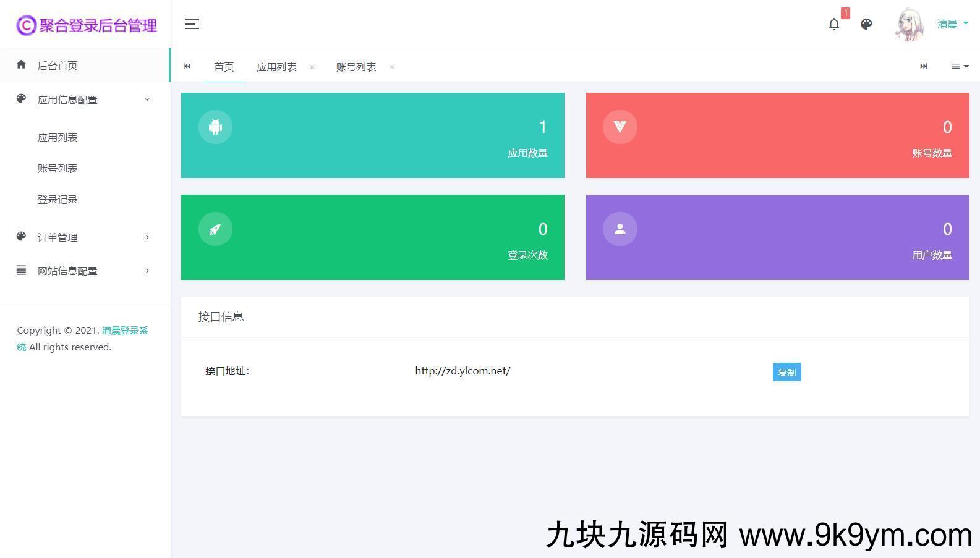Click the Android icon on 应用数量 card
The image size is (980, 558).
(x=215, y=127)
